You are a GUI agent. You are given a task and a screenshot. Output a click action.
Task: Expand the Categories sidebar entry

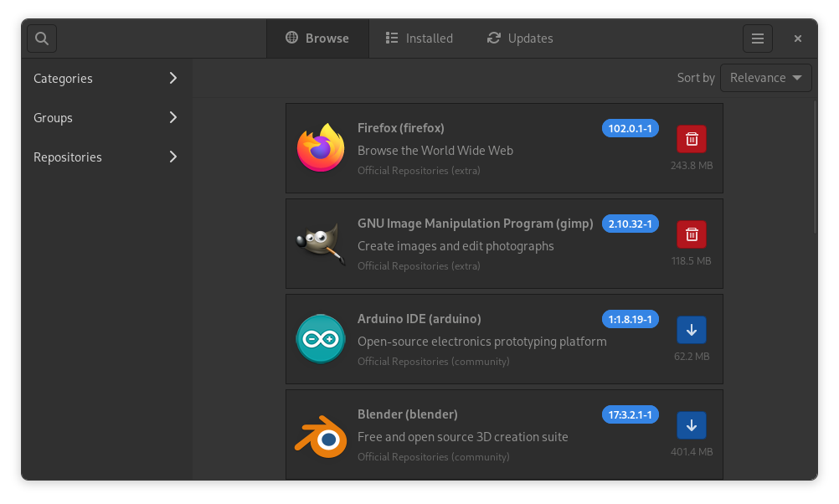(106, 78)
